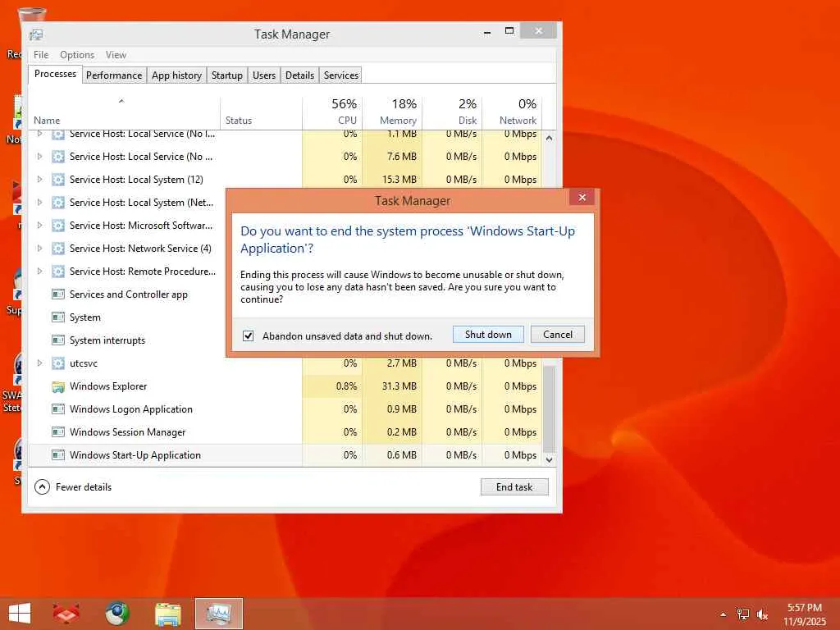Switch to the Users tab
The height and width of the screenshot is (630, 840).
[x=264, y=75]
